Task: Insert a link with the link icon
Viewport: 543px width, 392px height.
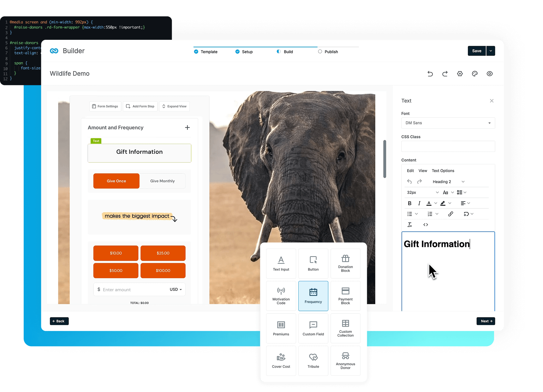Action: 451,214
